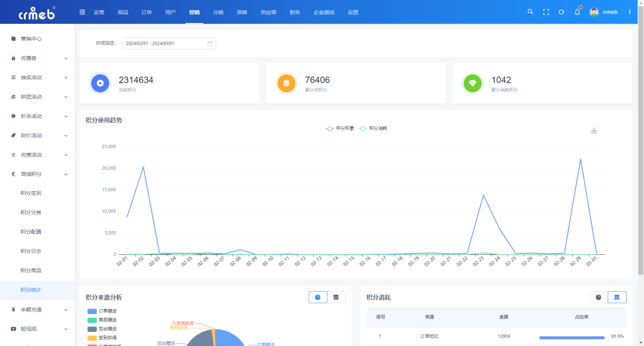Open the notification bell with red badge
644x346 pixels.
click(577, 11)
